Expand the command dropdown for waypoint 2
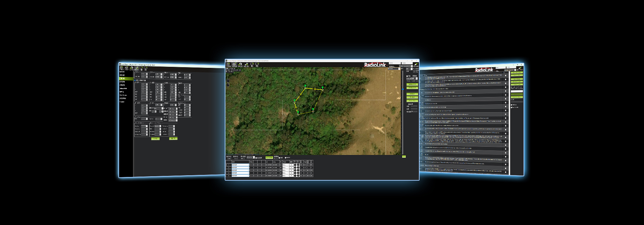The width and height of the screenshot is (644, 225). coord(248,168)
